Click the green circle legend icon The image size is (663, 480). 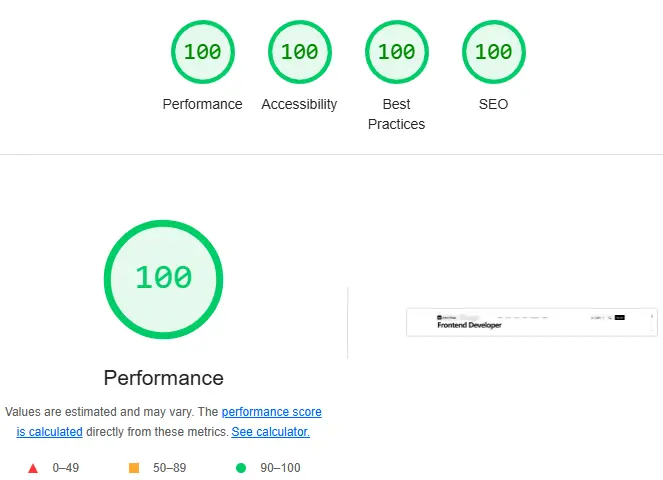[240, 467]
